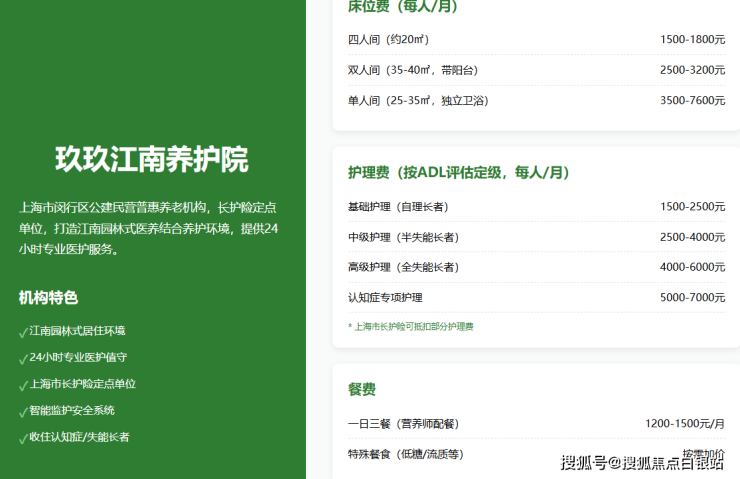Click the price 1500-1800元
Screen dimensions: 740x479
tap(692, 40)
